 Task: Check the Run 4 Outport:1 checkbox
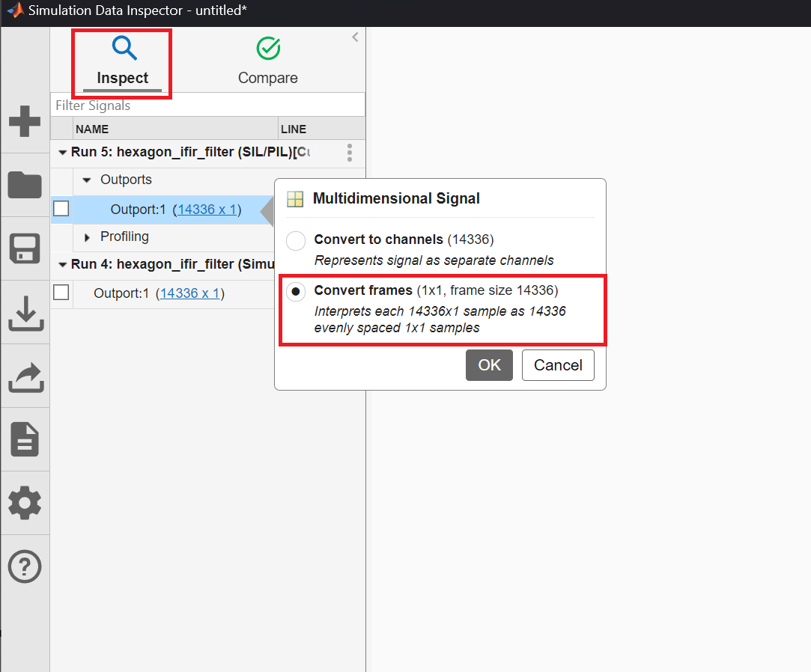click(x=61, y=293)
